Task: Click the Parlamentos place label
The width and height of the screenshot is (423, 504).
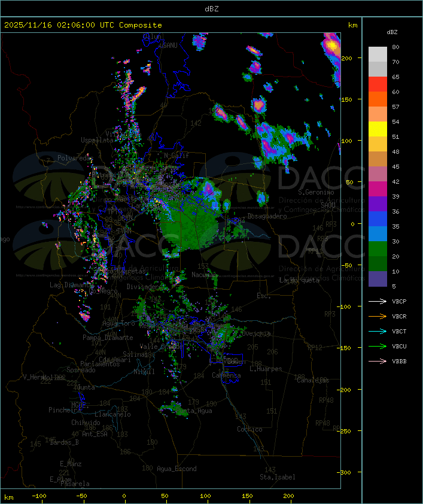Action: [100, 364]
